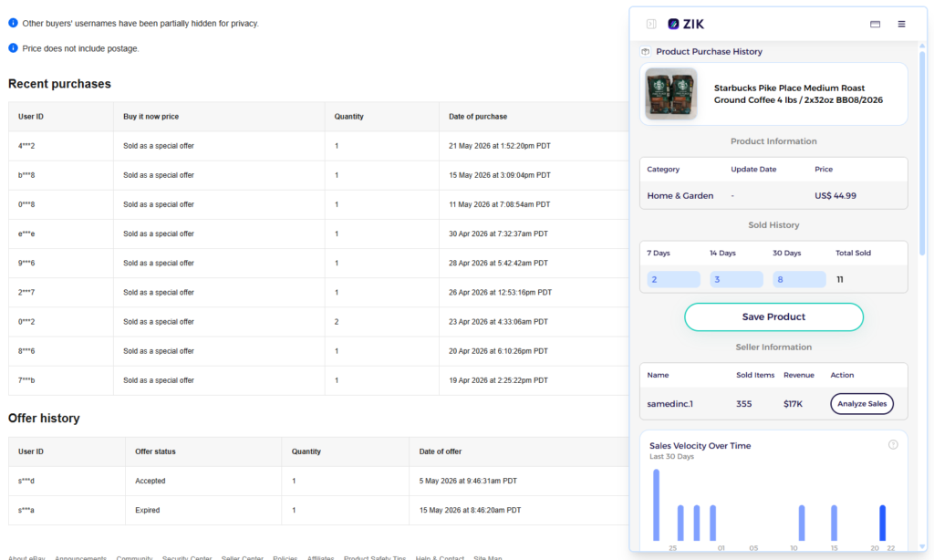Click the Starbucks Pike Place product title
The width and height of the screenshot is (934, 560).
(x=798, y=94)
